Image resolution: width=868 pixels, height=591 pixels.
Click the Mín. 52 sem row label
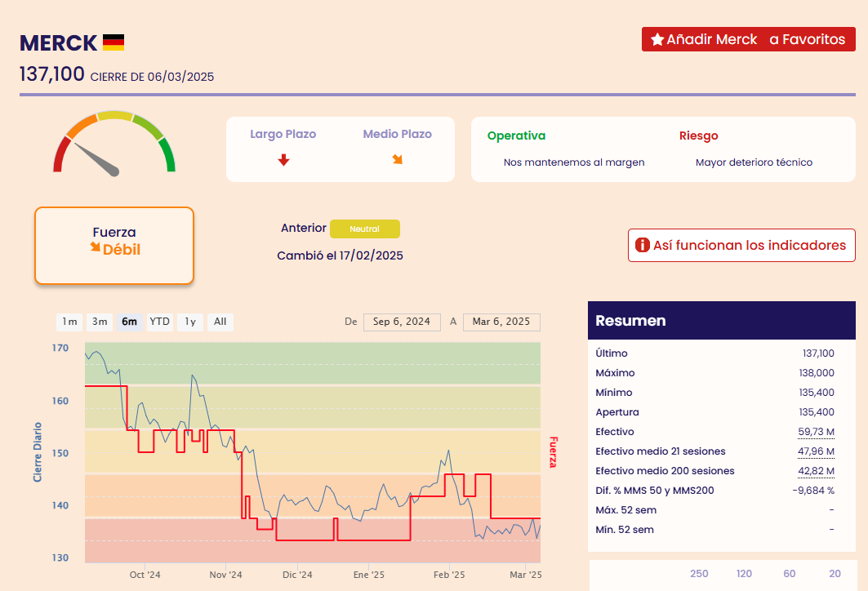pyautogui.click(x=625, y=530)
